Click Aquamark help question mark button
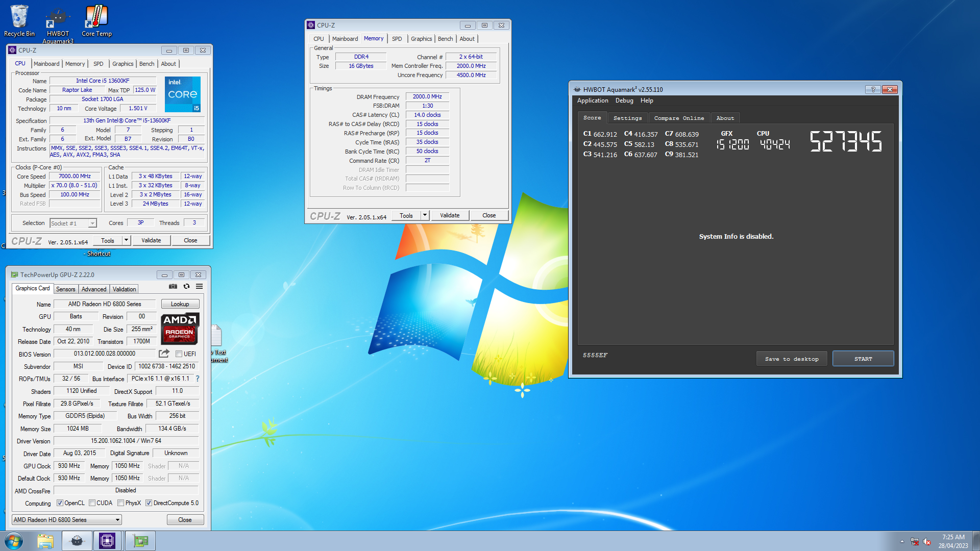The width and height of the screenshot is (980, 551). click(873, 89)
